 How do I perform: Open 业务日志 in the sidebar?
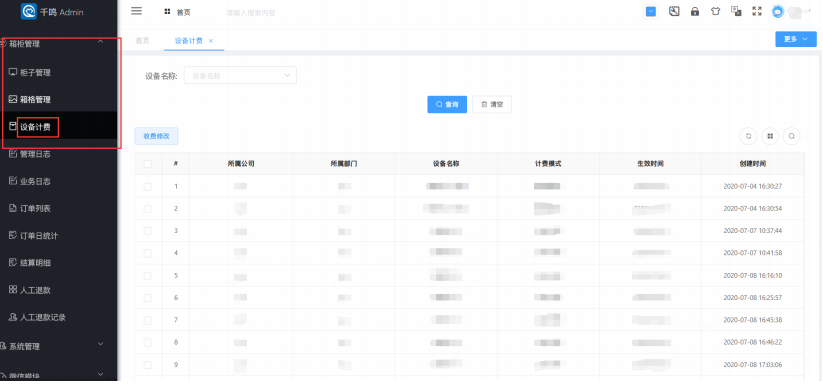click(35, 181)
